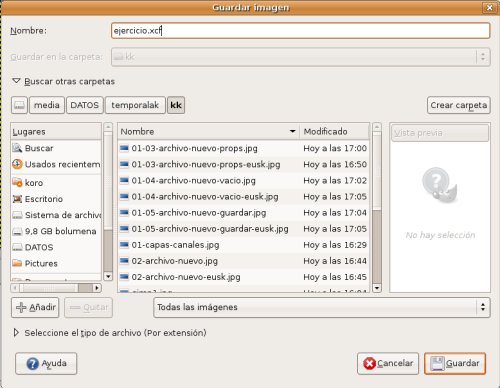Screen dimensions: 500x388
Task: Go to the temporalak path folder
Action: tap(135, 105)
